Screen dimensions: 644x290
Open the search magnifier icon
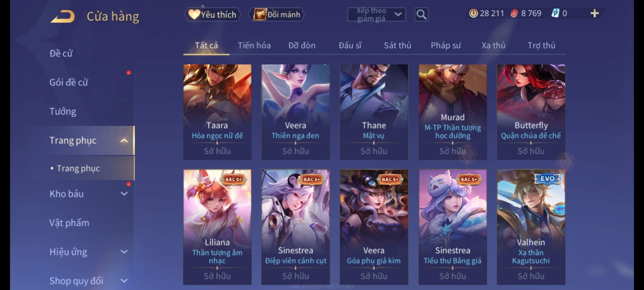(x=421, y=15)
